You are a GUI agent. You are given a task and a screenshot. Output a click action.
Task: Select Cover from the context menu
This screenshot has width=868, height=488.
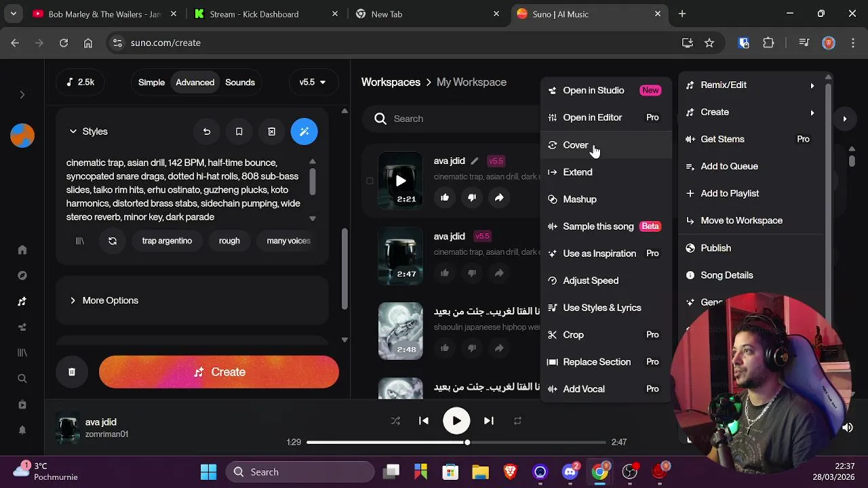coord(606,145)
